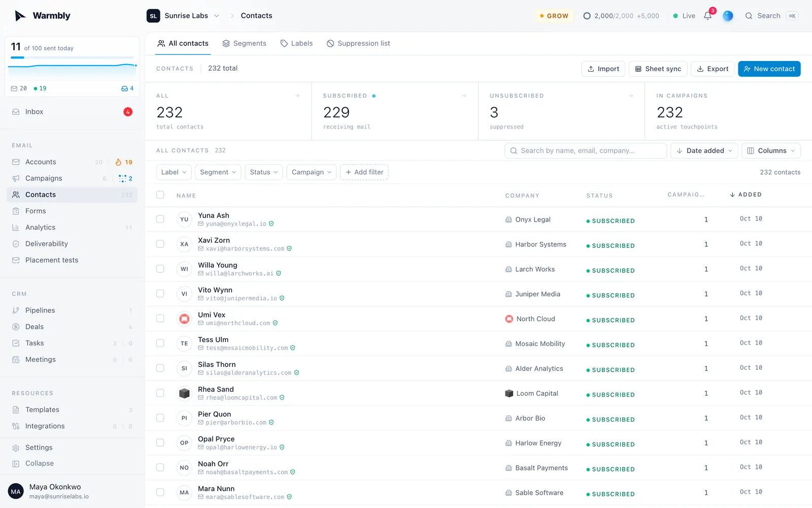Image resolution: width=812 pixels, height=508 pixels.
Task: Open Placement tests in the sidebar
Action: click(72, 260)
